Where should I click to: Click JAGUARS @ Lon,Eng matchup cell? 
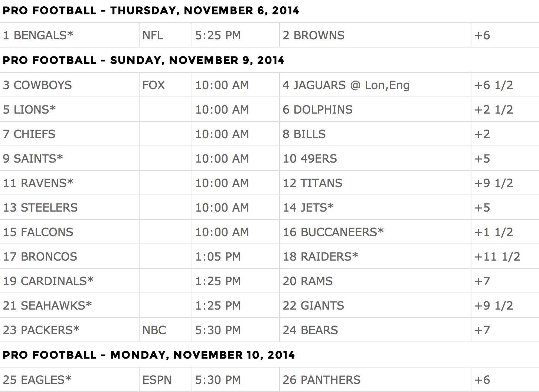(x=346, y=85)
